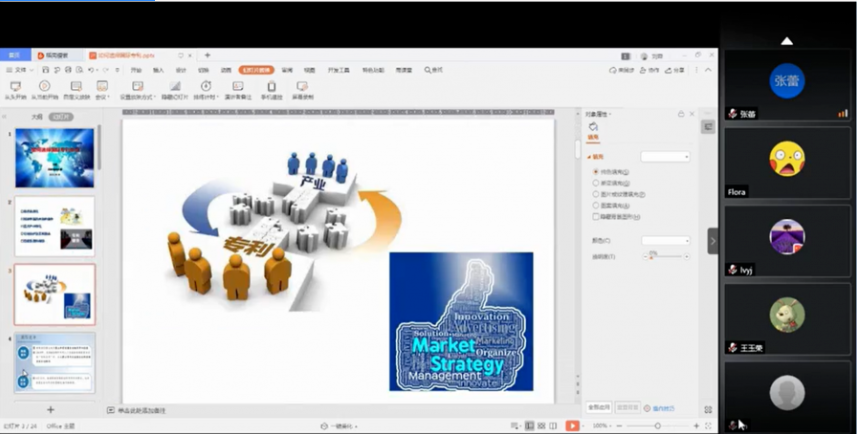
Task: Switch to reading view in status bar
Action: [553, 426]
